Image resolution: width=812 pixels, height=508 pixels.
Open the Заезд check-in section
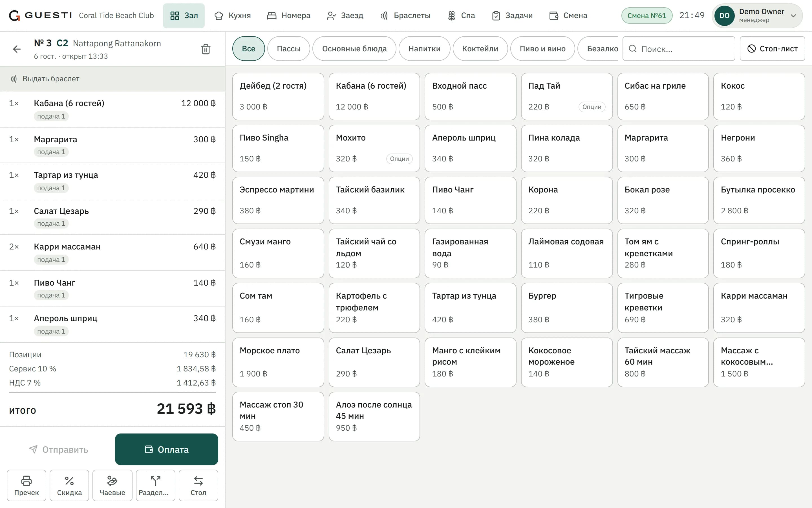click(345, 16)
